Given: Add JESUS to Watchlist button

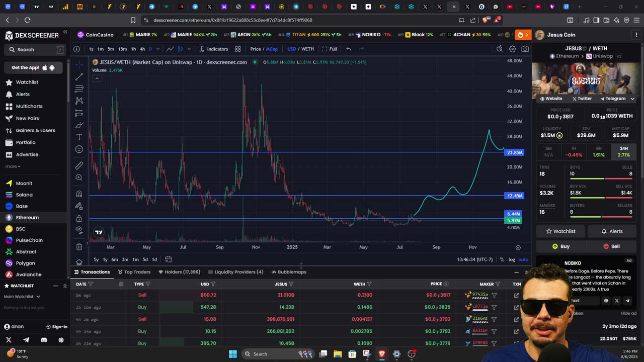Looking at the screenshot, I should point(561,231).
